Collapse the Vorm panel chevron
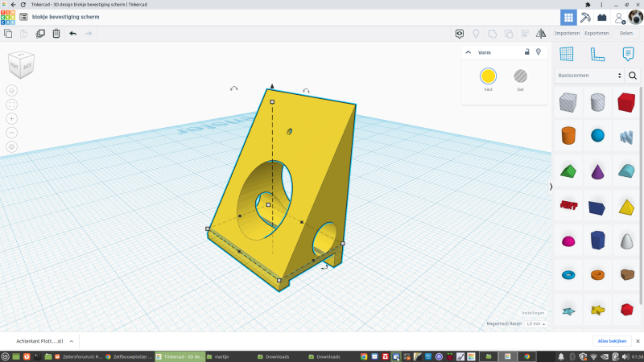 pos(469,52)
